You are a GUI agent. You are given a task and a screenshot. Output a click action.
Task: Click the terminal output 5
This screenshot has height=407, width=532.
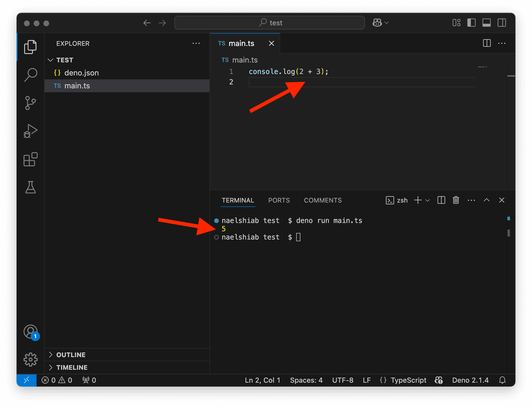[x=224, y=229]
